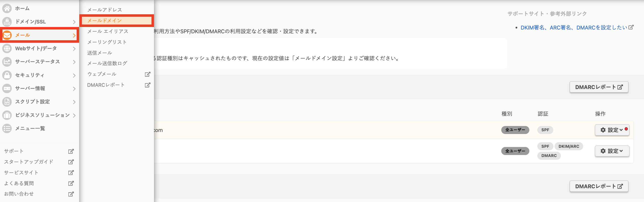
Task: Choose メール送信数ログ from the submenu
Action: click(x=107, y=63)
